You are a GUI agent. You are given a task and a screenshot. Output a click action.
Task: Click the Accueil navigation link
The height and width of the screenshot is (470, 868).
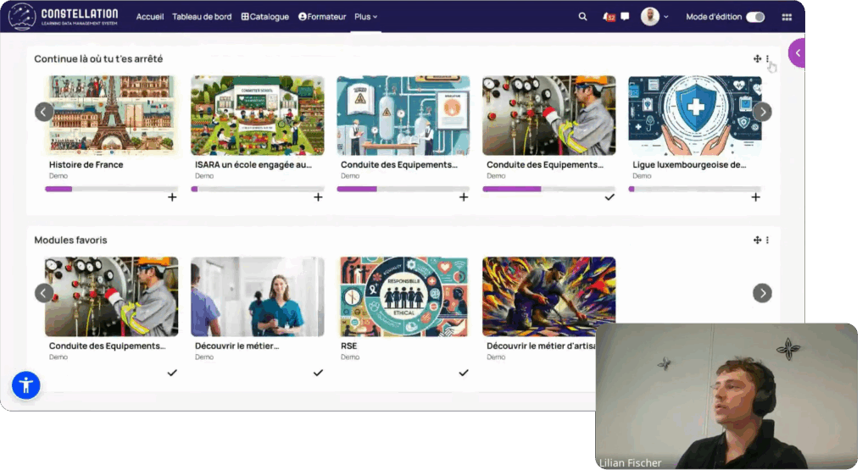[150, 17]
